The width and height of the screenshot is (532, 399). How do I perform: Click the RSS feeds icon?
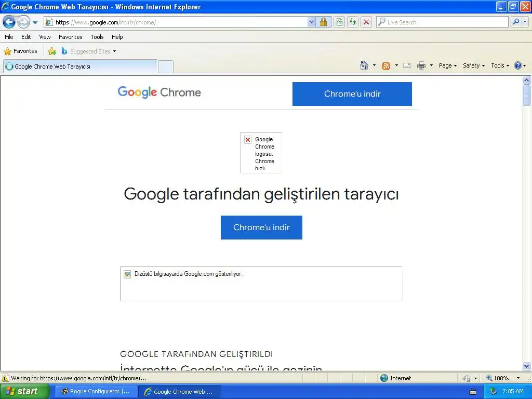386,66
